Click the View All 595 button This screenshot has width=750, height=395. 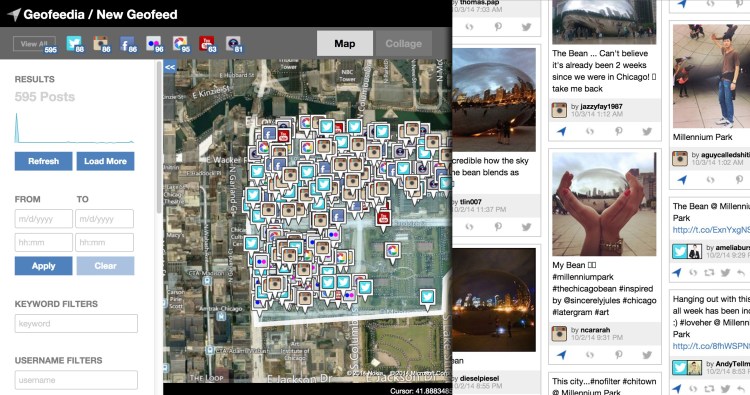(x=35, y=44)
